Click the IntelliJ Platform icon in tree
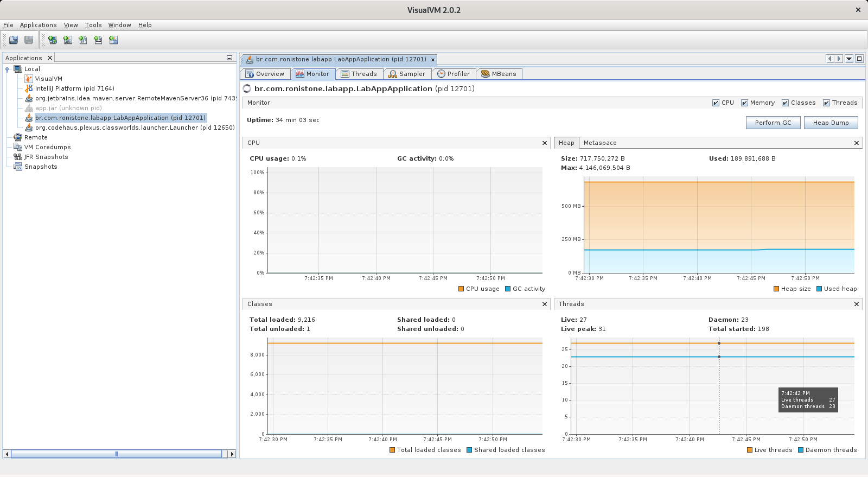Viewport: 868px width, 477px height. tap(29, 88)
